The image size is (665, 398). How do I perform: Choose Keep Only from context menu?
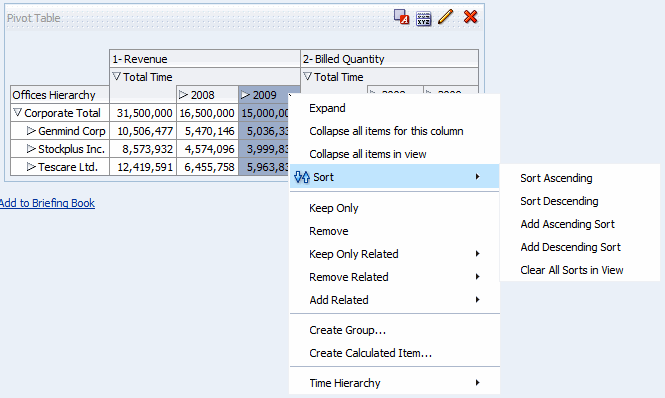[394, 208]
